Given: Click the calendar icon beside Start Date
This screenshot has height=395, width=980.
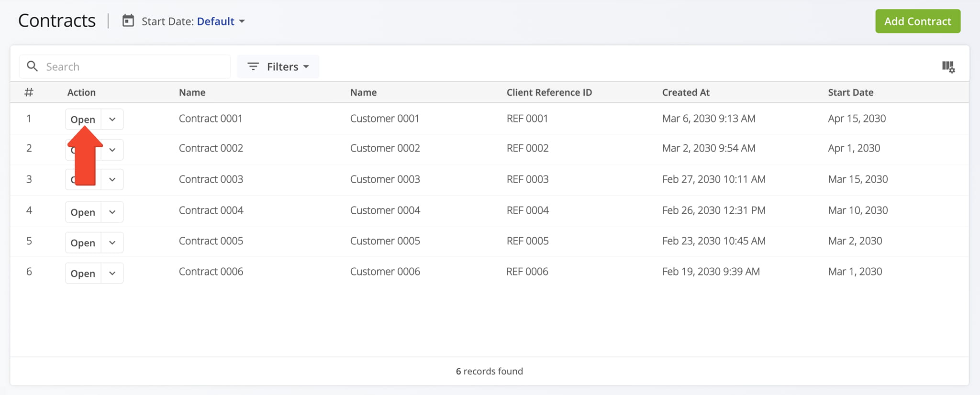Looking at the screenshot, I should click(x=128, y=21).
